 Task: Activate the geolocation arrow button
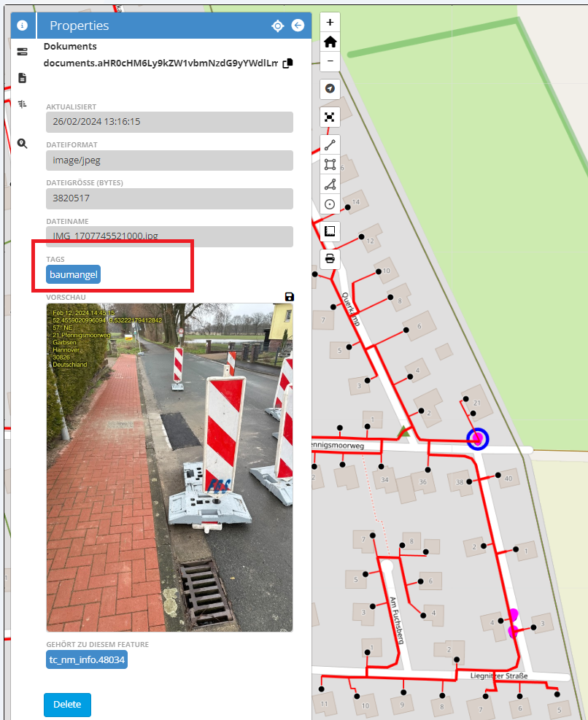(330, 88)
